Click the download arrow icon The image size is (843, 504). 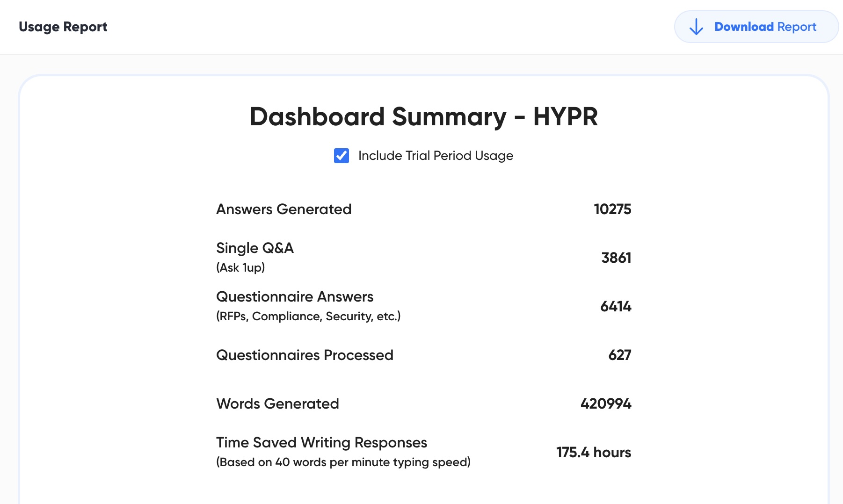coord(696,27)
